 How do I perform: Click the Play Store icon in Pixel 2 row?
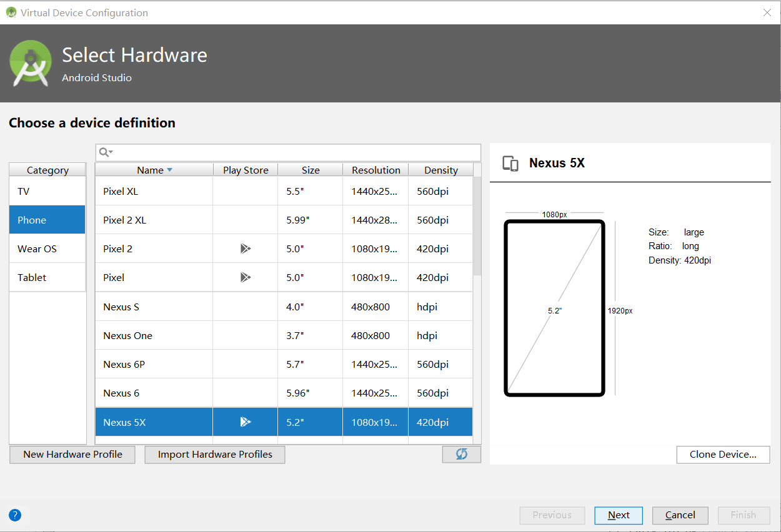pos(246,249)
